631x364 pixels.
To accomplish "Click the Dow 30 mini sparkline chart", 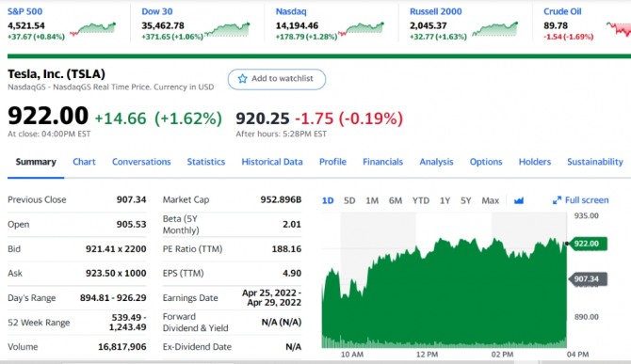I will pyautogui.click(x=227, y=29).
